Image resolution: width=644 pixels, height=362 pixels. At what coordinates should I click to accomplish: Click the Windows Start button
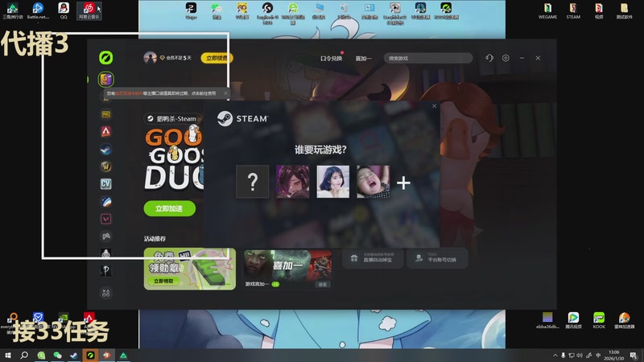click(x=7, y=355)
